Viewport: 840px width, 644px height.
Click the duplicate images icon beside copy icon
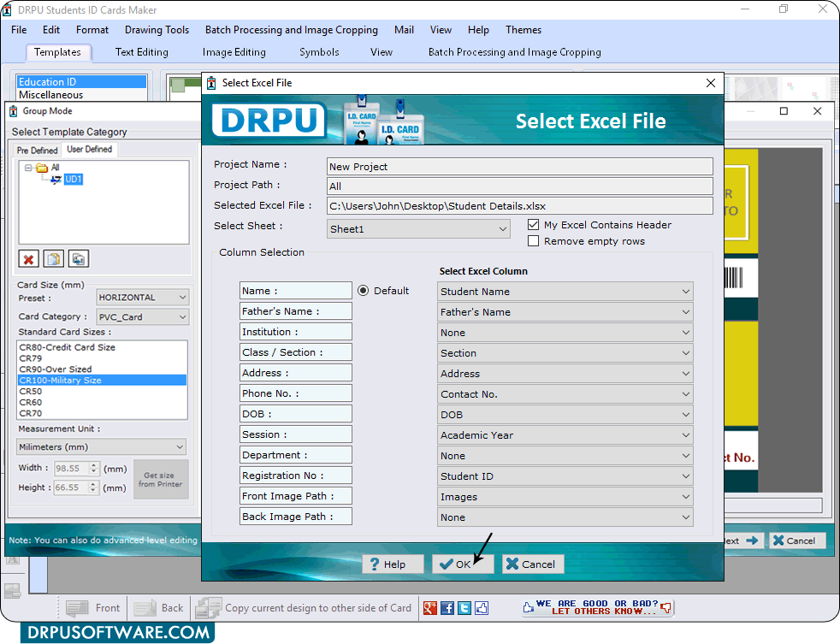(78, 259)
